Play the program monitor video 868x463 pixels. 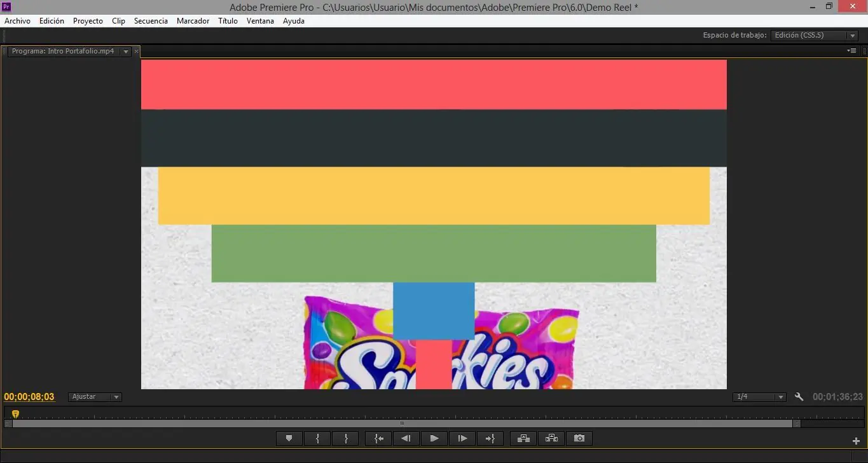(x=434, y=438)
